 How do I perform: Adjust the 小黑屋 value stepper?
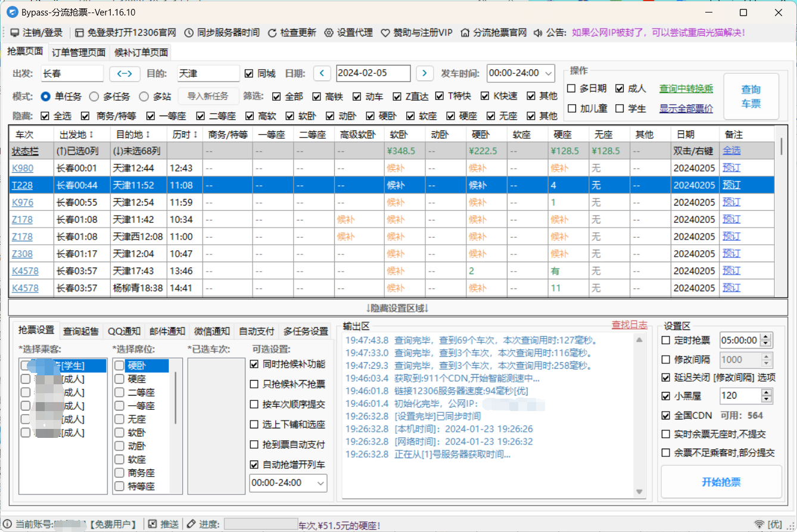coord(766,396)
